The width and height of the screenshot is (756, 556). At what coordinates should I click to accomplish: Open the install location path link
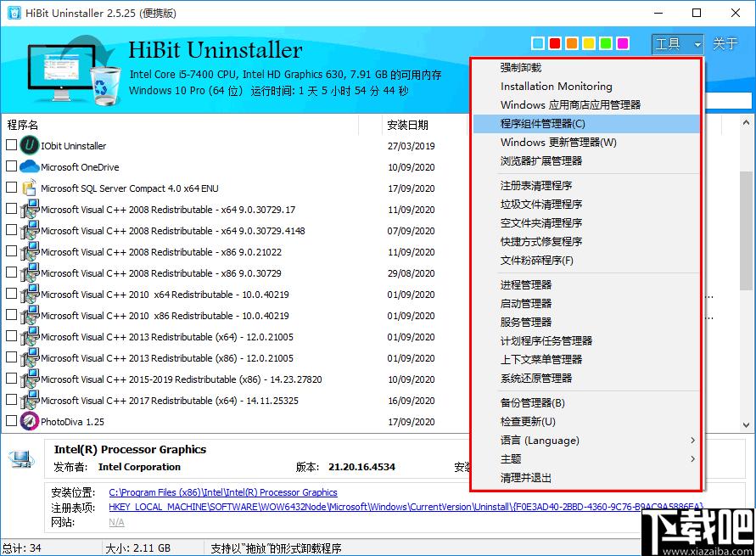tap(223, 492)
